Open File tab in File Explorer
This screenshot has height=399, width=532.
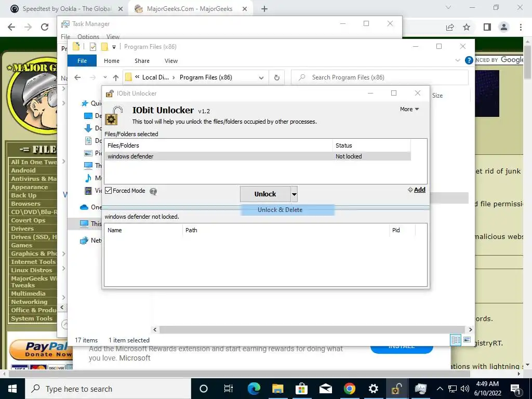point(82,61)
